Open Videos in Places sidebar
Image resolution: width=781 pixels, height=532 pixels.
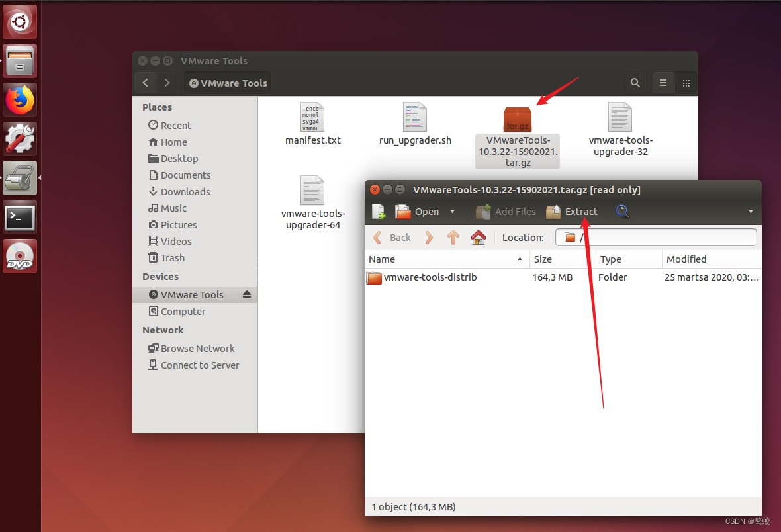point(170,241)
